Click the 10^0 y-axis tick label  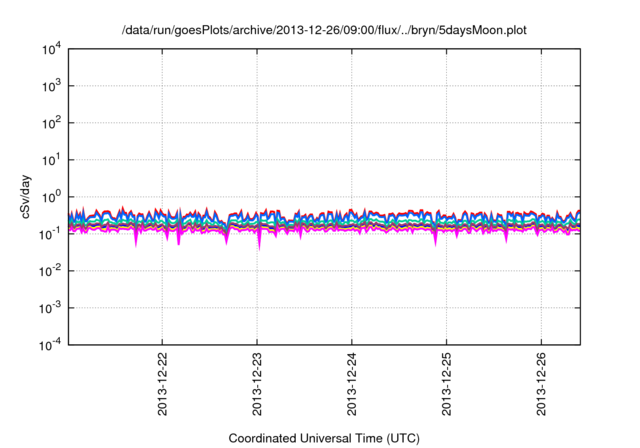(x=52, y=197)
